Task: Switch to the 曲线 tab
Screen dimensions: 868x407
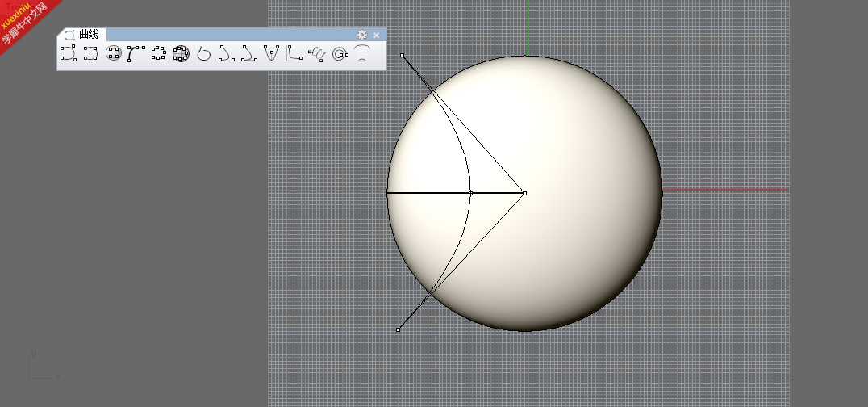Action: [82, 35]
